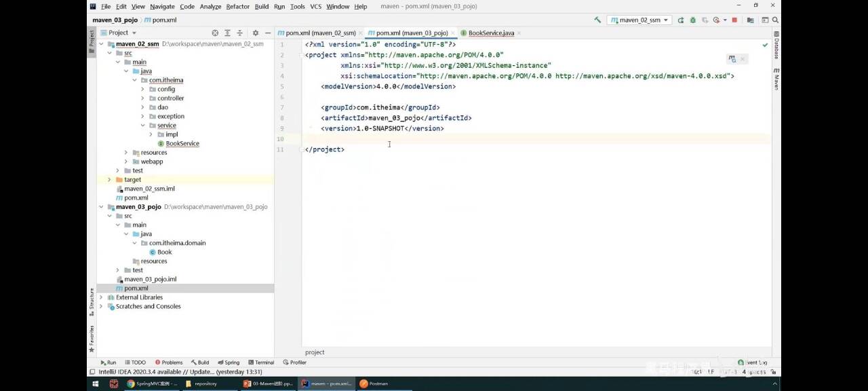Expand the webapp folder
Screen dimensions: 868x391
126,162
